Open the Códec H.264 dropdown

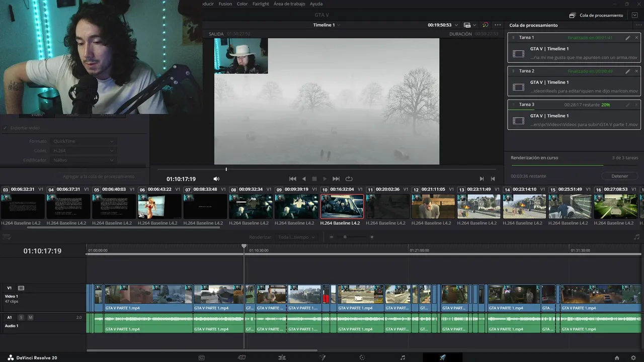click(x=83, y=150)
